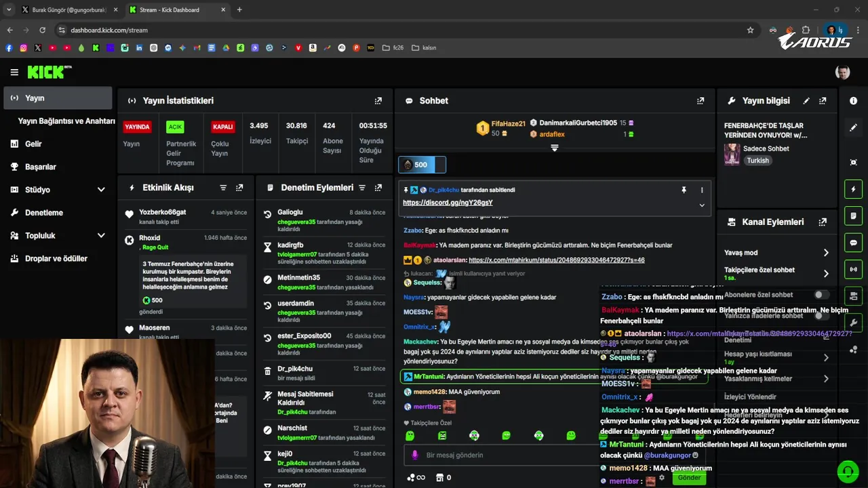This screenshot has height=488, width=868.
Task: Open the profile avatar at top right
Action: [x=842, y=73]
